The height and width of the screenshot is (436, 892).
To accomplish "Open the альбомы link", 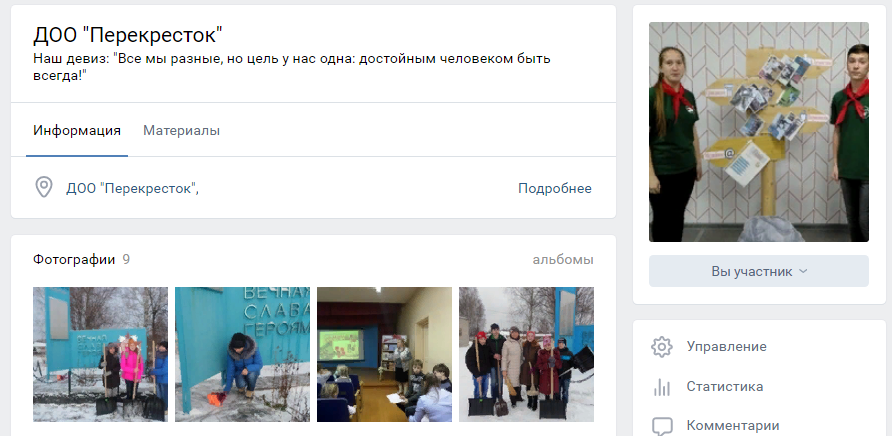I will (563, 260).
